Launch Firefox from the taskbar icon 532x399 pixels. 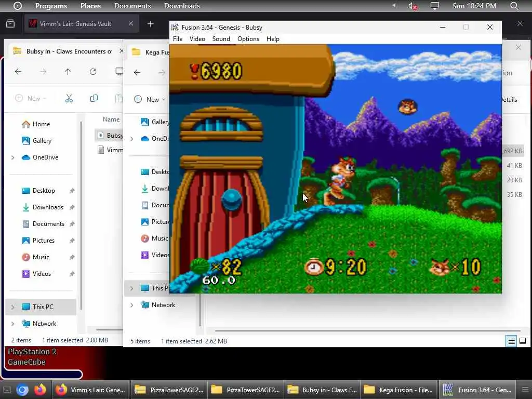point(39,390)
